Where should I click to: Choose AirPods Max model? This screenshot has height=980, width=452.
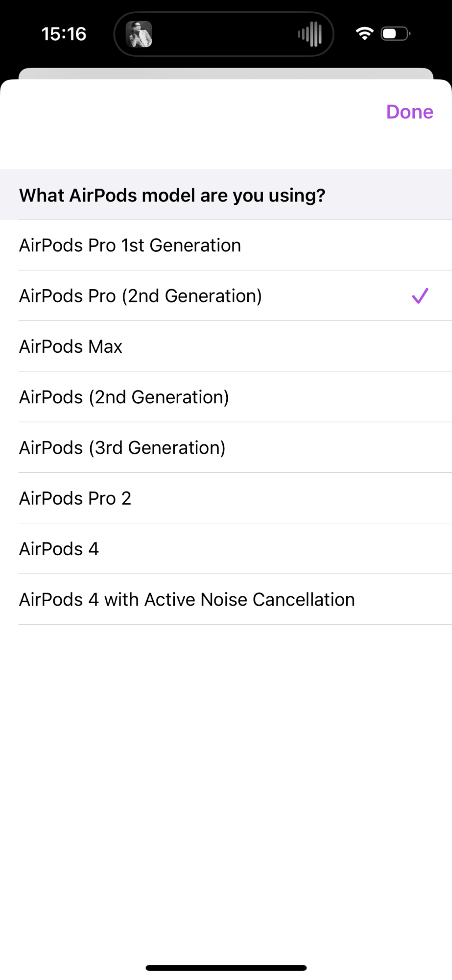(226, 346)
